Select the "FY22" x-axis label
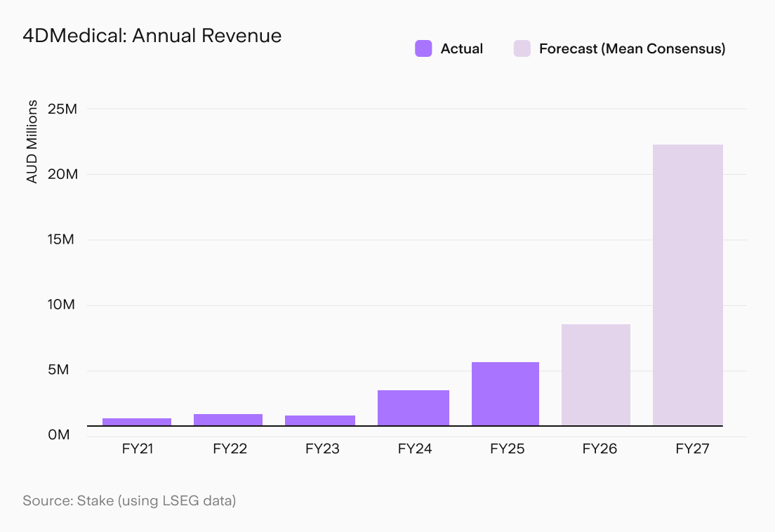 [x=230, y=449]
